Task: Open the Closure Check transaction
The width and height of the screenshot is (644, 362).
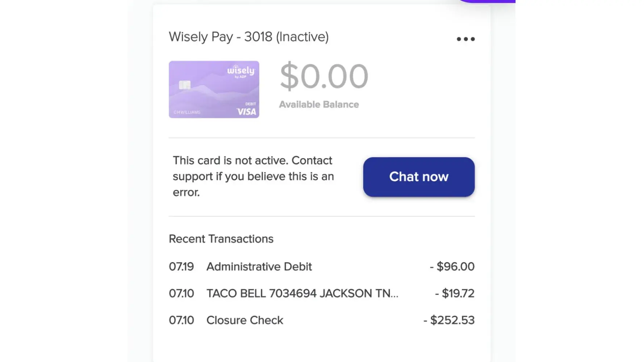Action: 244,320
